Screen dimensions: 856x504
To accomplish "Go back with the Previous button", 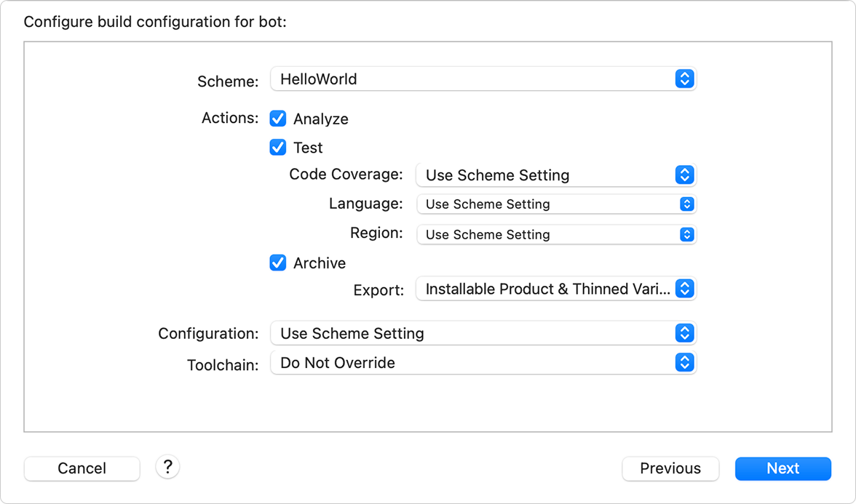I will [x=670, y=468].
